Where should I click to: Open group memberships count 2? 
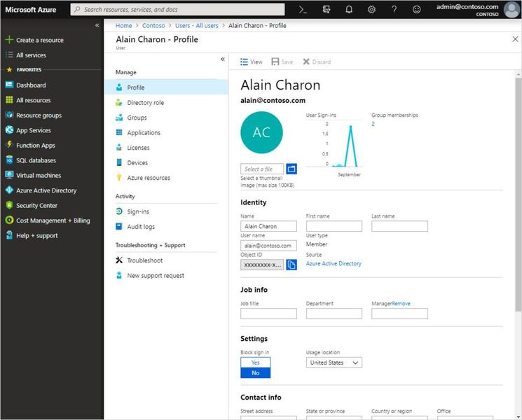(x=373, y=124)
